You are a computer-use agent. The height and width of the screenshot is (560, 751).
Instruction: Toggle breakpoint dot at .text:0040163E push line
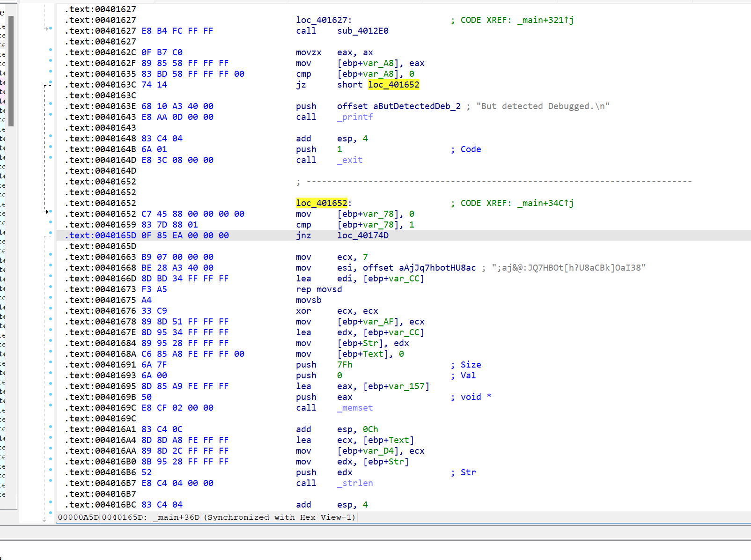pos(51,104)
